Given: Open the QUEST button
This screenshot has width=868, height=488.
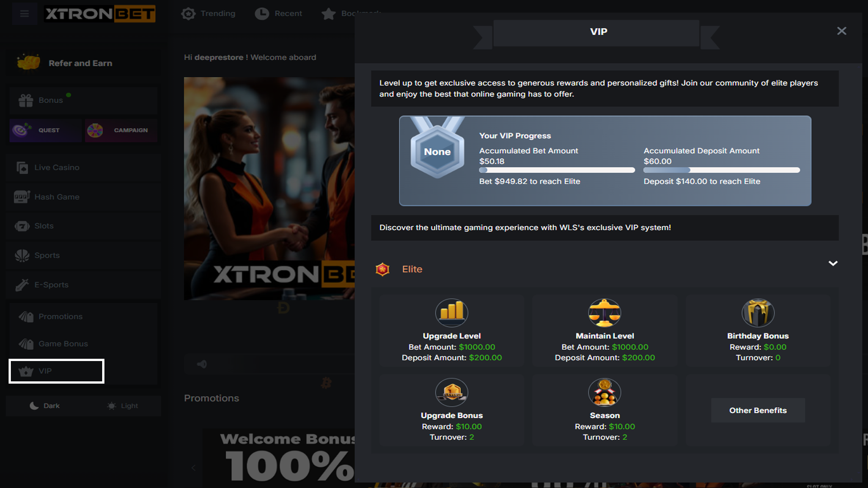Looking at the screenshot, I should click(x=45, y=130).
